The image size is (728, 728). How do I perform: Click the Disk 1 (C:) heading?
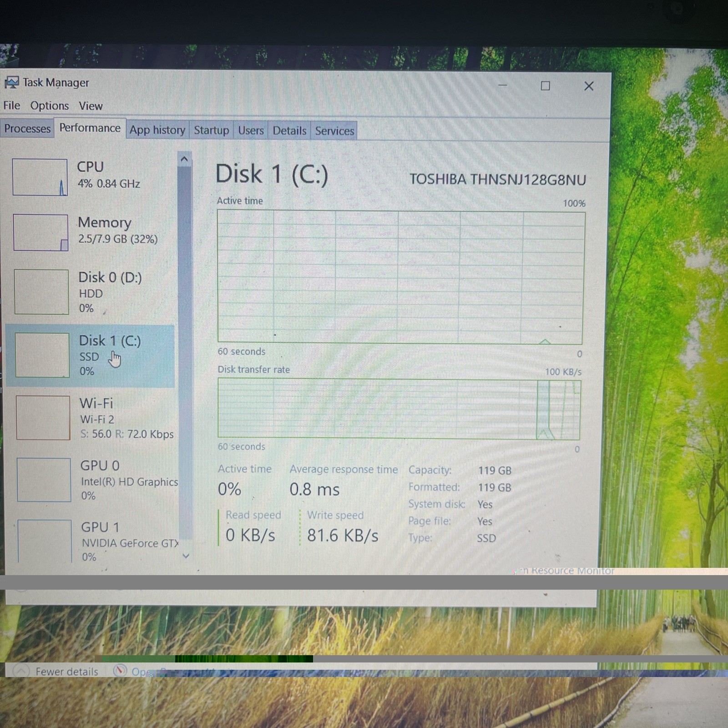272,174
